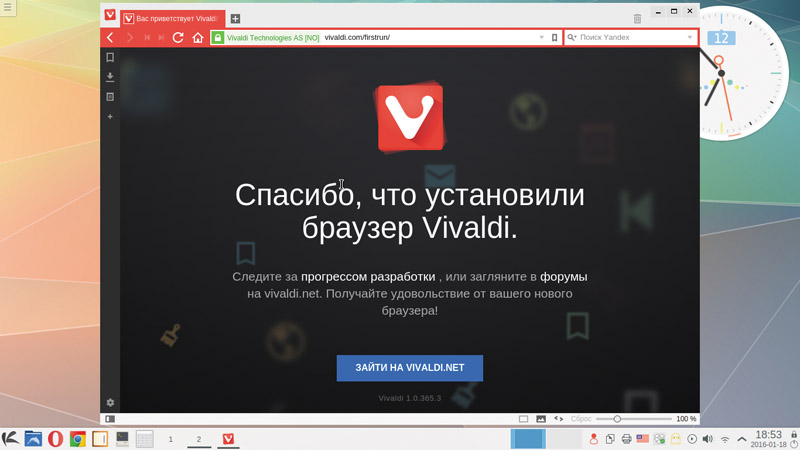Click the Vivaldi taskbar window button
The image size is (800, 450).
coord(228,439)
